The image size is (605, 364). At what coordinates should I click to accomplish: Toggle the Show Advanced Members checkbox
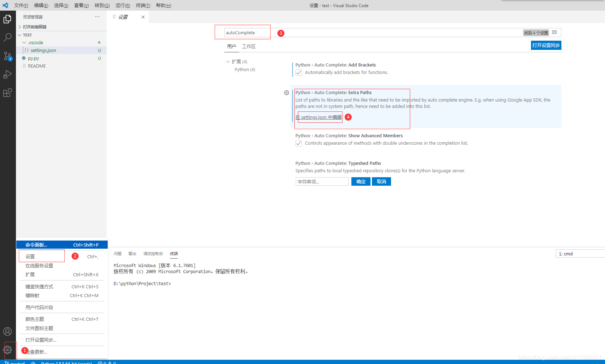coord(299,143)
